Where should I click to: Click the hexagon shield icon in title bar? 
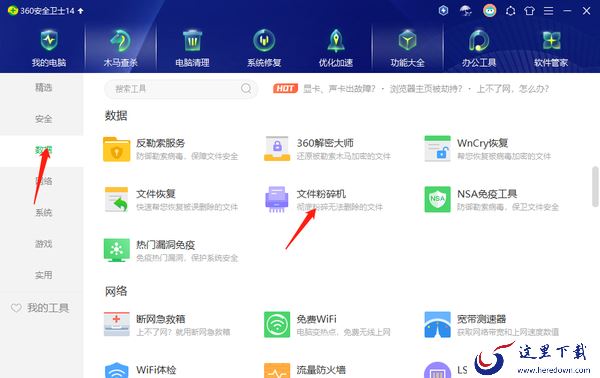(443, 11)
